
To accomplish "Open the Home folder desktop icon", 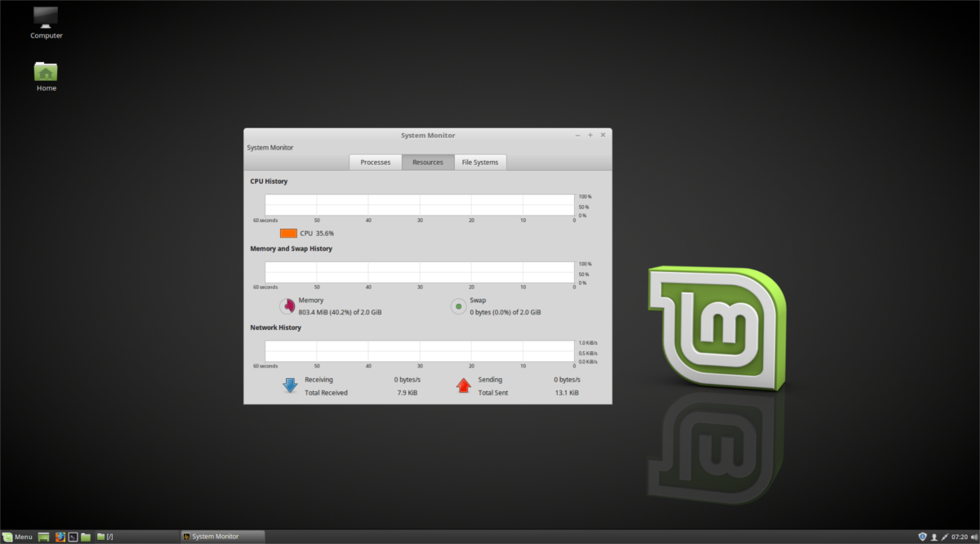I will coord(47,76).
